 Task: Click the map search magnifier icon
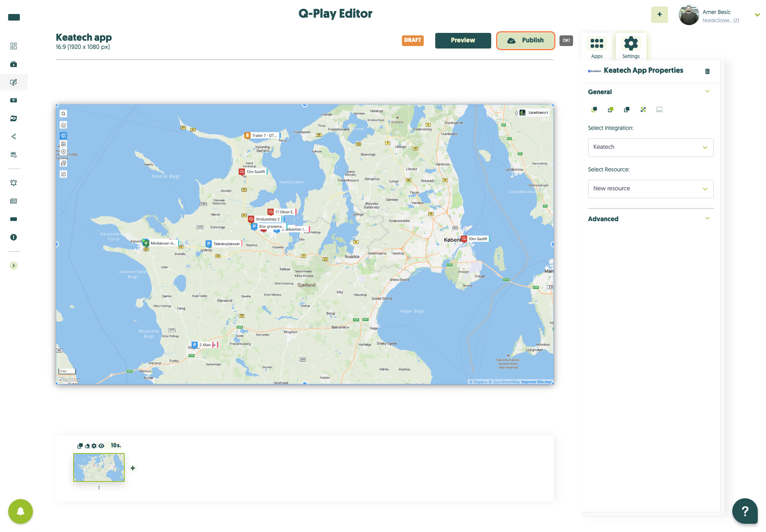(x=63, y=114)
